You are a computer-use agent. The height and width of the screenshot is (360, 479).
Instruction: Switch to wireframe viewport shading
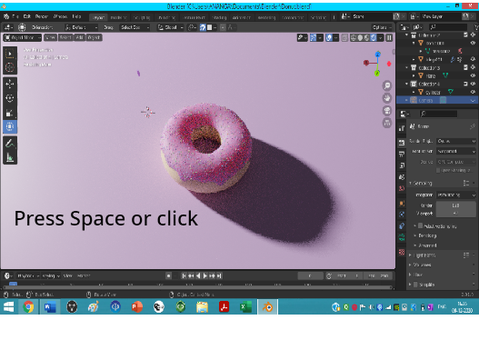[x=353, y=38]
